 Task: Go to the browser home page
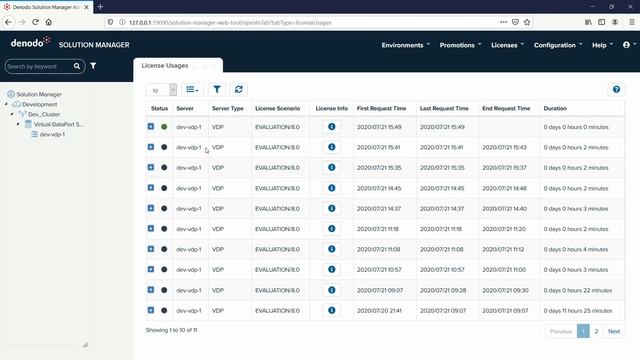click(49, 22)
